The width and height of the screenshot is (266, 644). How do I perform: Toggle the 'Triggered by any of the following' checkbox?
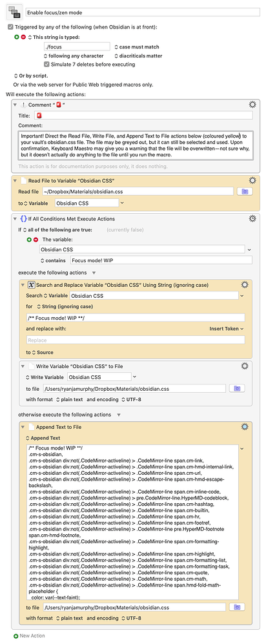tap(11, 28)
